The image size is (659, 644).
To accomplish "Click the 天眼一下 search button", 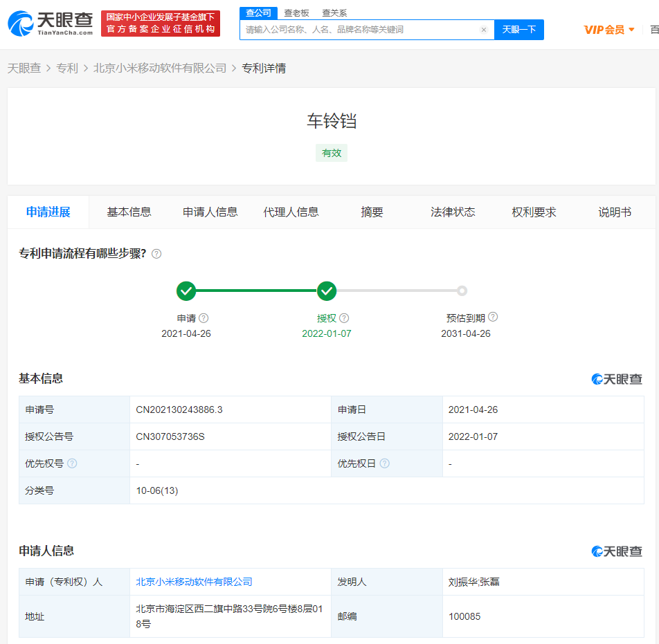I will point(518,30).
